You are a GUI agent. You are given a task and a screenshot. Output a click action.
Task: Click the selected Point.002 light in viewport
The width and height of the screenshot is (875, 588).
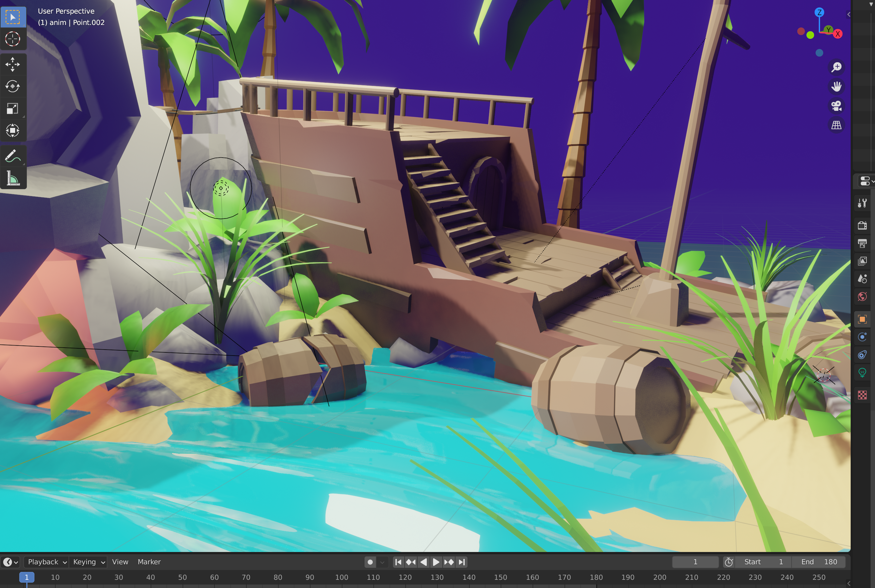221,188
